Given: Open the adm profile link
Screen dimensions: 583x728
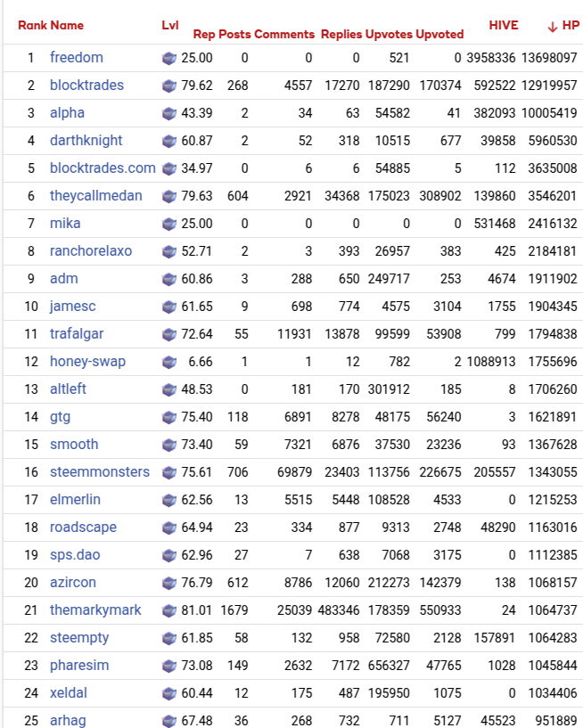Looking at the screenshot, I should (x=64, y=279).
